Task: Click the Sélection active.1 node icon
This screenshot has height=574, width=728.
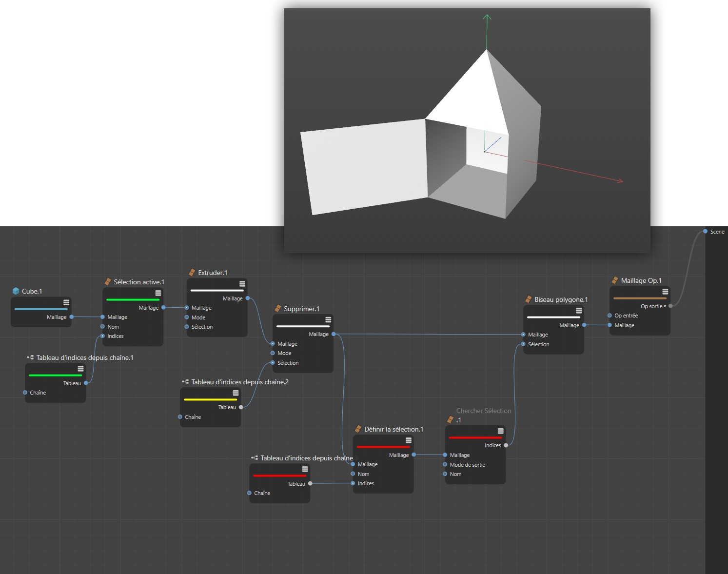Action: point(108,282)
